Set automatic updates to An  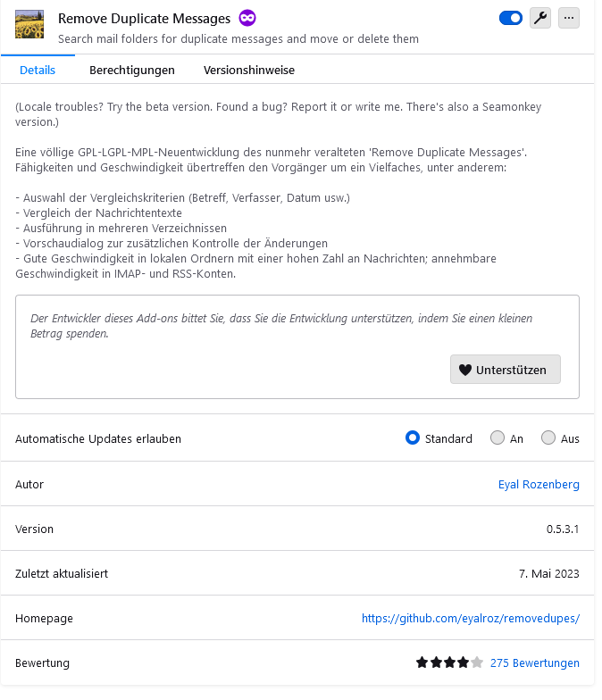coord(498,438)
